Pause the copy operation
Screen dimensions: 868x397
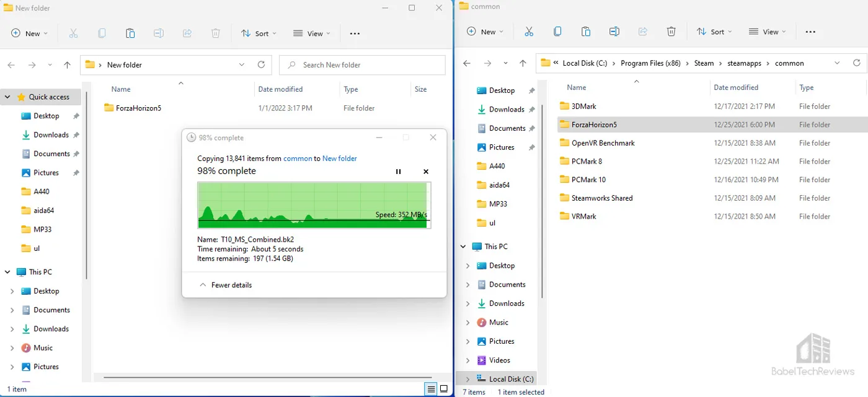coord(399,172)
